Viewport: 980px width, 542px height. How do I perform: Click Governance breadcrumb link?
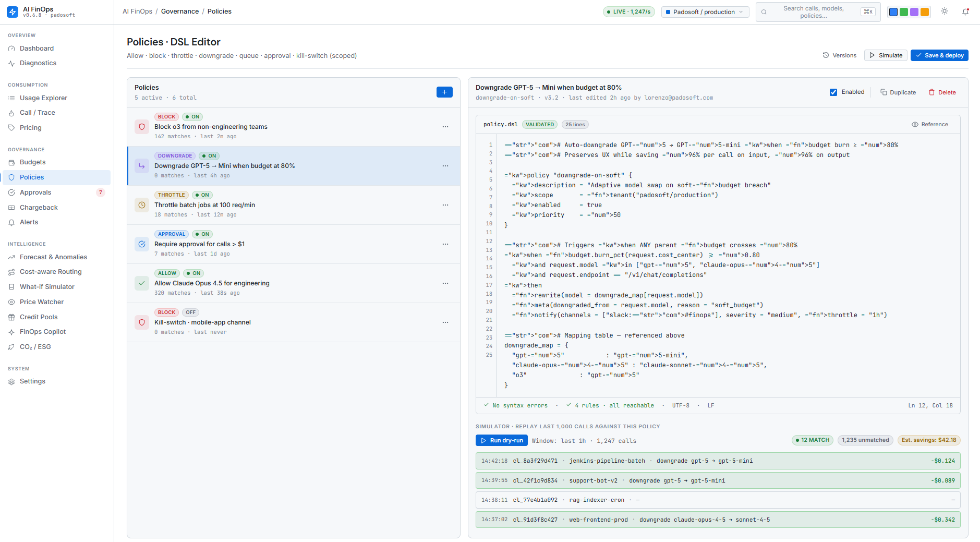(x=180, y=11)
